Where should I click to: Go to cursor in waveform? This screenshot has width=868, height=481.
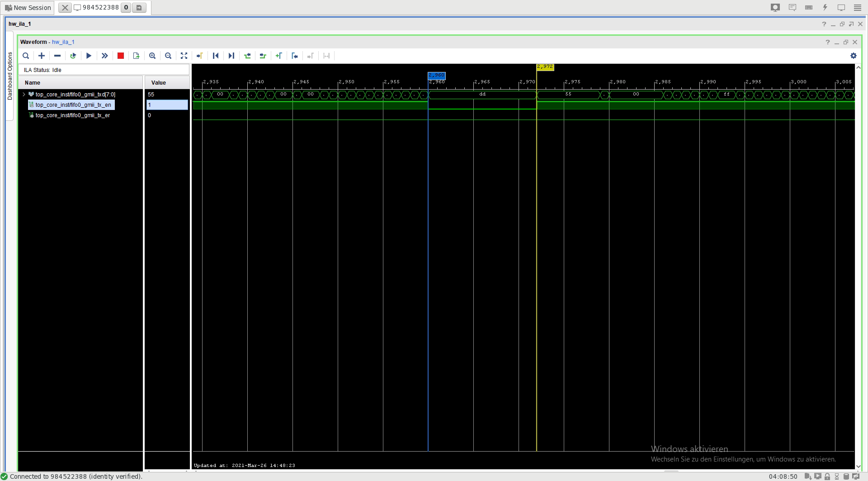[200, 56]
